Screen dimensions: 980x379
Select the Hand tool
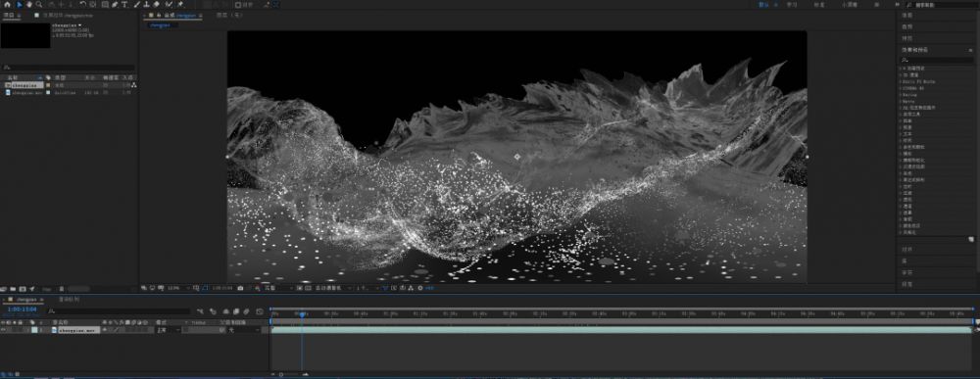coord(28,4)
